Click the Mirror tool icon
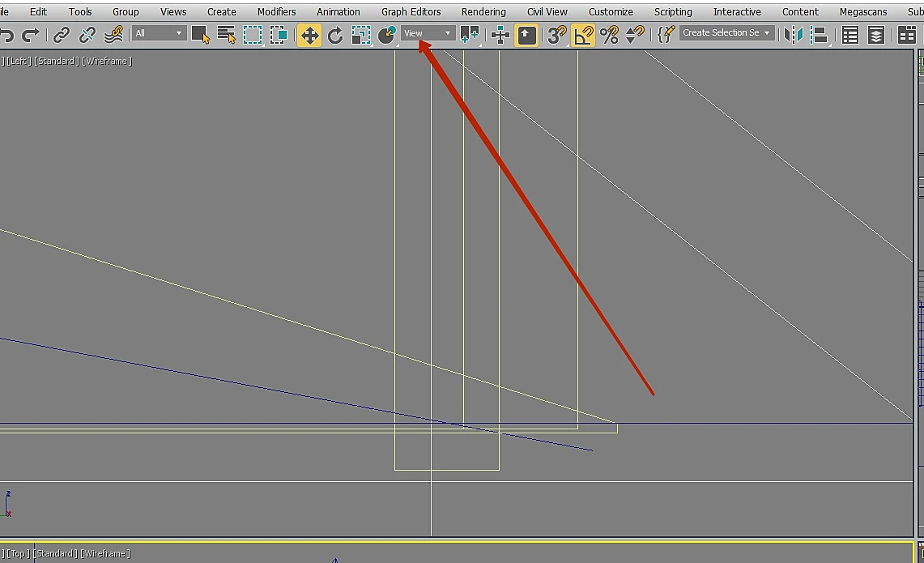This screenshot has width=924, height=563. tap(793, 36)
